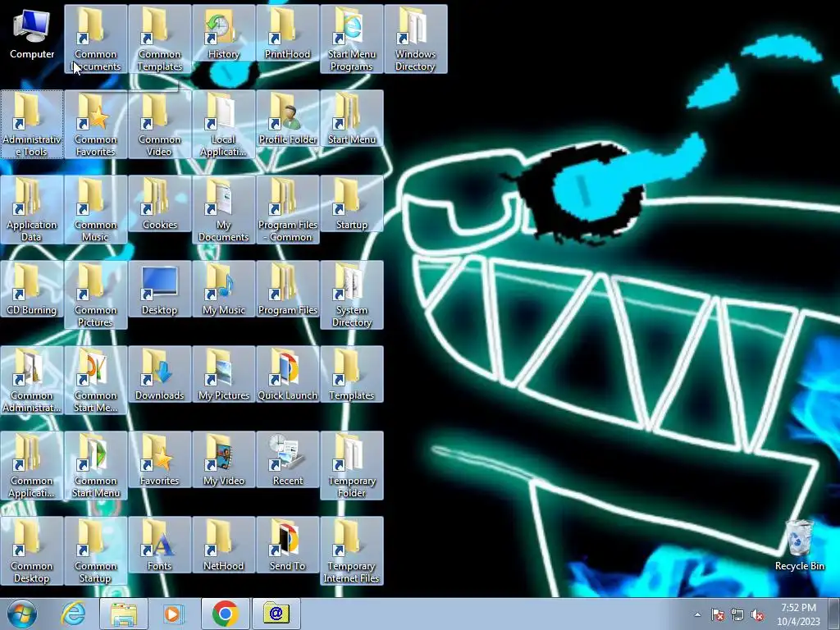Select the Common Templates folder shortcut

point(160,39)
